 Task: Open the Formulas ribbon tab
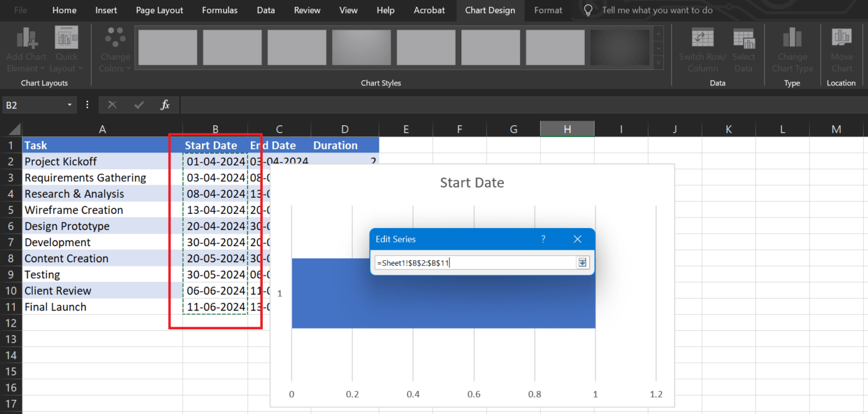[x=219, y=10]
